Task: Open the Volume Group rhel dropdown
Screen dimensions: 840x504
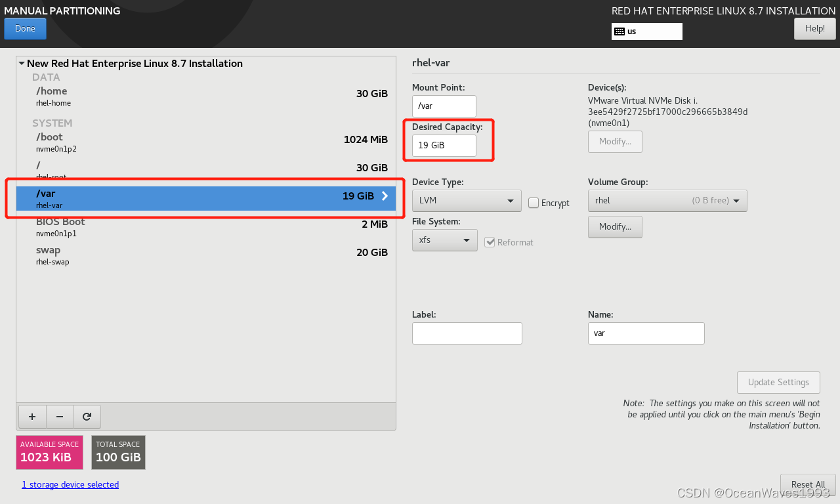Action: click(x=667, y=201)
